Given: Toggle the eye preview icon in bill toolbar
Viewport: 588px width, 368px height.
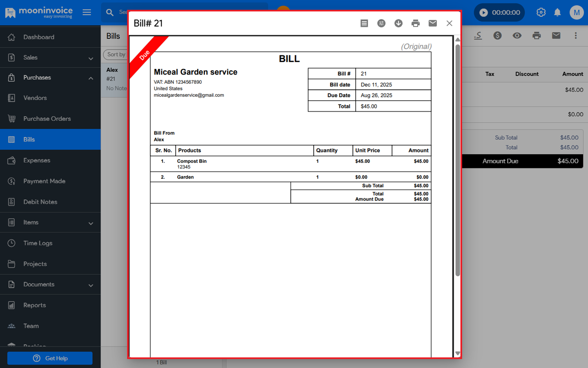Looking at the screenshot, I should 517,36.
